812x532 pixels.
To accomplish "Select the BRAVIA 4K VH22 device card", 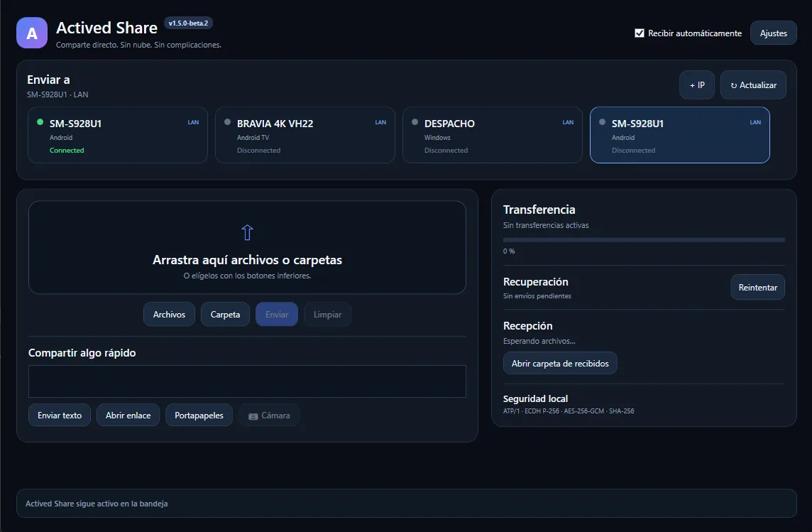I will click(305, 135).
